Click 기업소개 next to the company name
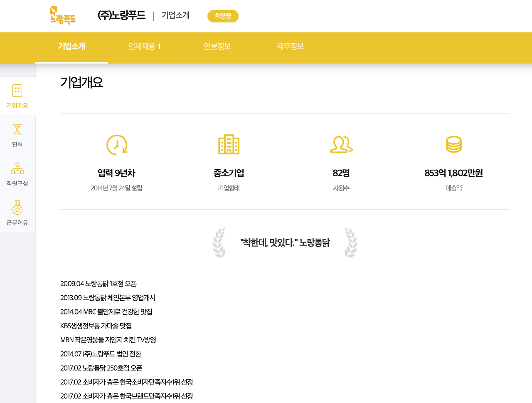The width and height of the screenshot is (532, 403). pos(175,15)
